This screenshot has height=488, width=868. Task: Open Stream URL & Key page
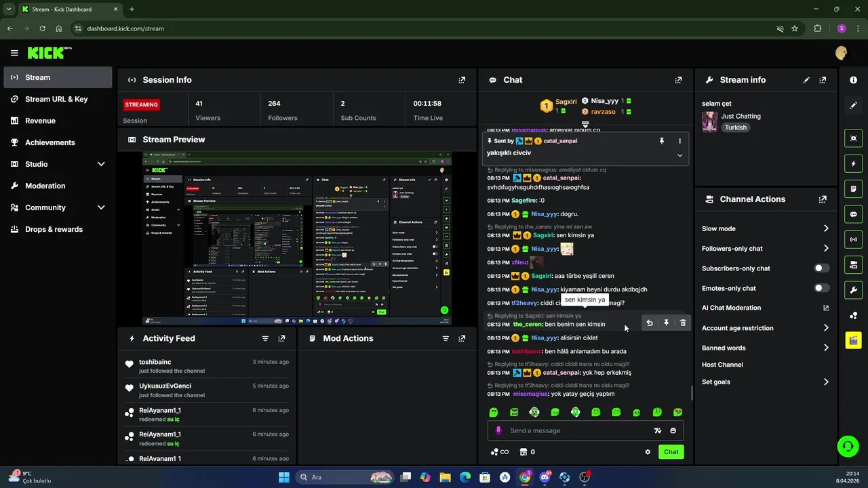point(58,99)
